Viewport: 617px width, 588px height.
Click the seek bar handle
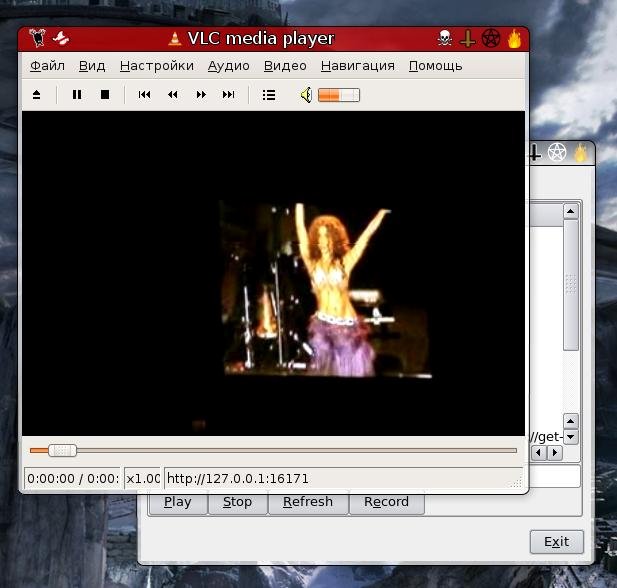click(62, 450)
